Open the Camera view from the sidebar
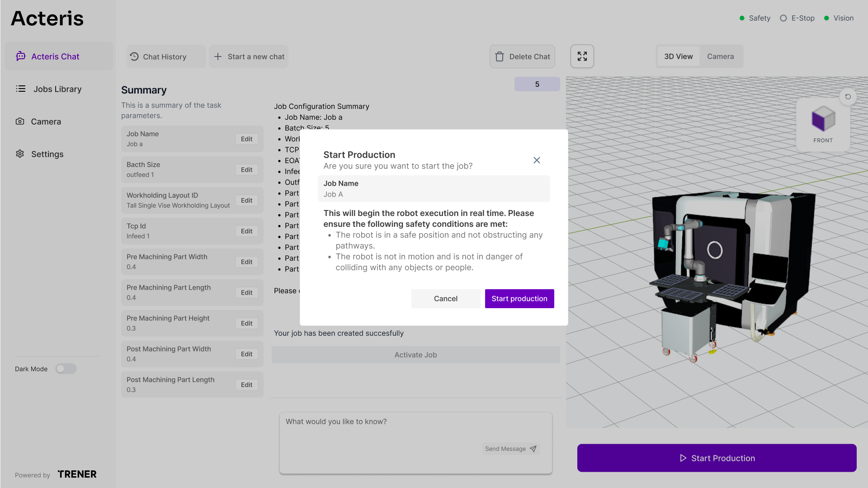This screenshot has width=868, height=488. (x=46, y=122)
